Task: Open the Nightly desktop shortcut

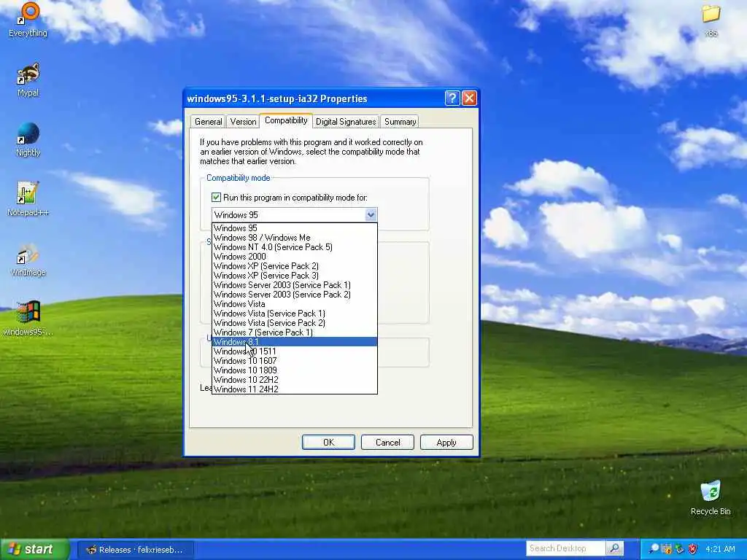Action: [28, 139]
